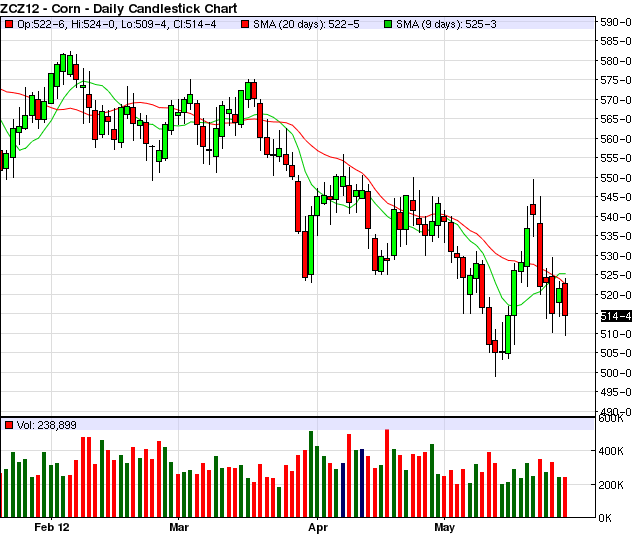
Task: Click the red SMA 20 days legend swatch
Action: click(x=245, y=24)
